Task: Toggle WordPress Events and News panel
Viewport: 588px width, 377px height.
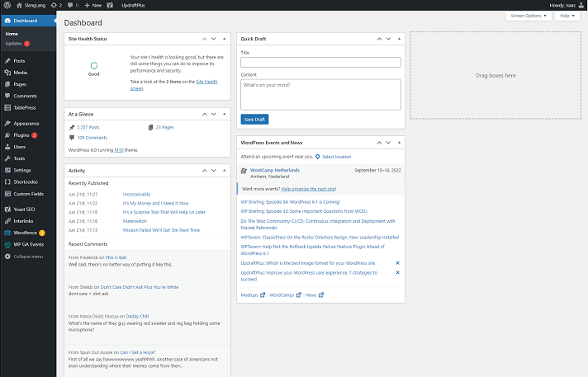Action: click(x=399, y=143)
